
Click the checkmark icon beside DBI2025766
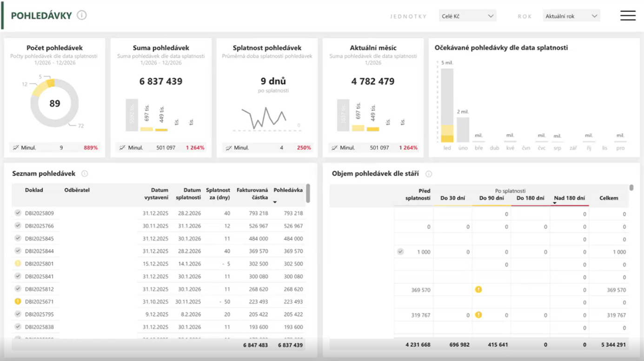pyautogui.click(x=17, y=226)
